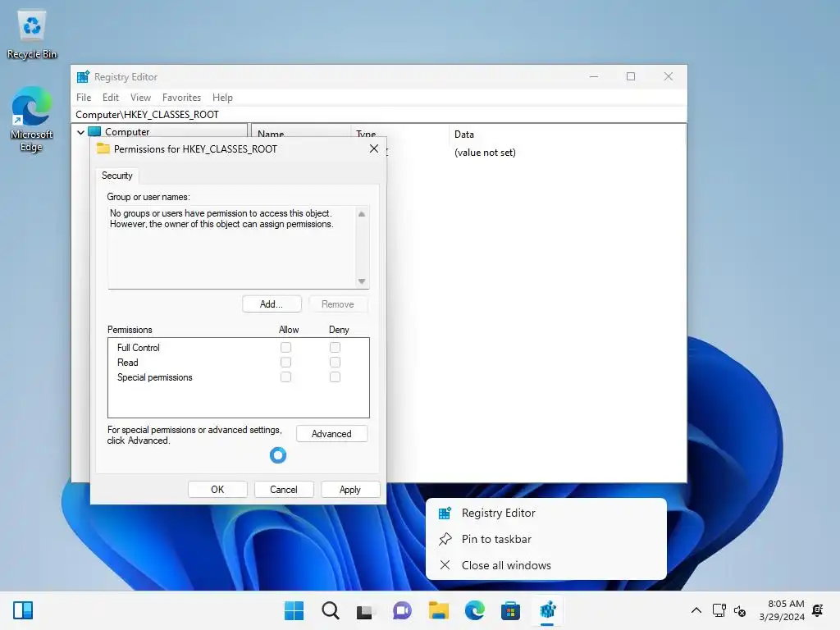The image size is (840, 630).
Task: Click muted volume tray icon
Action: coord(740,610)
